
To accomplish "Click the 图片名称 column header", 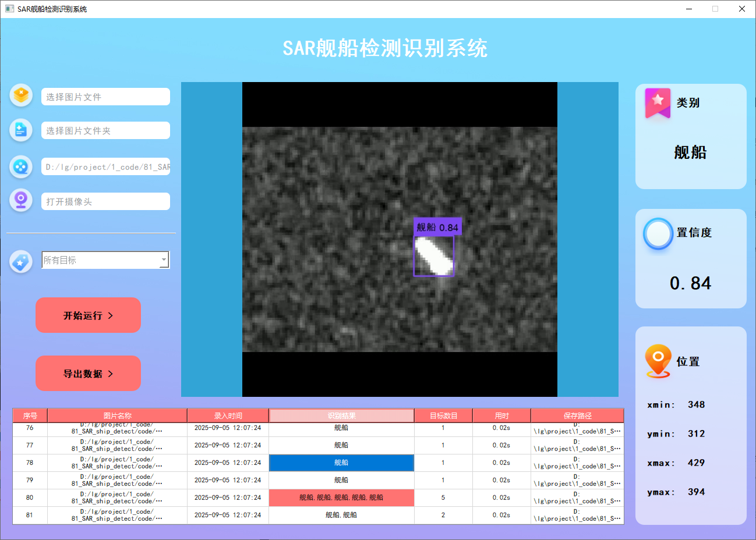I will point(117,415).
